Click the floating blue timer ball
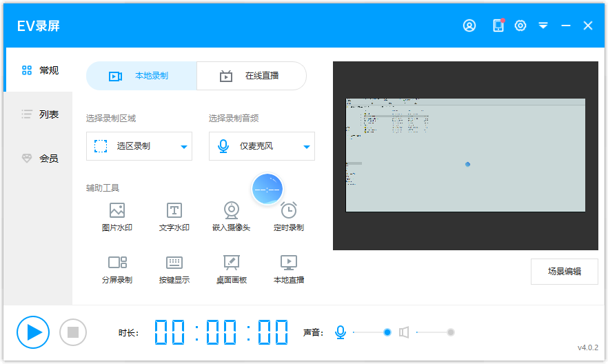 (267, 189)
